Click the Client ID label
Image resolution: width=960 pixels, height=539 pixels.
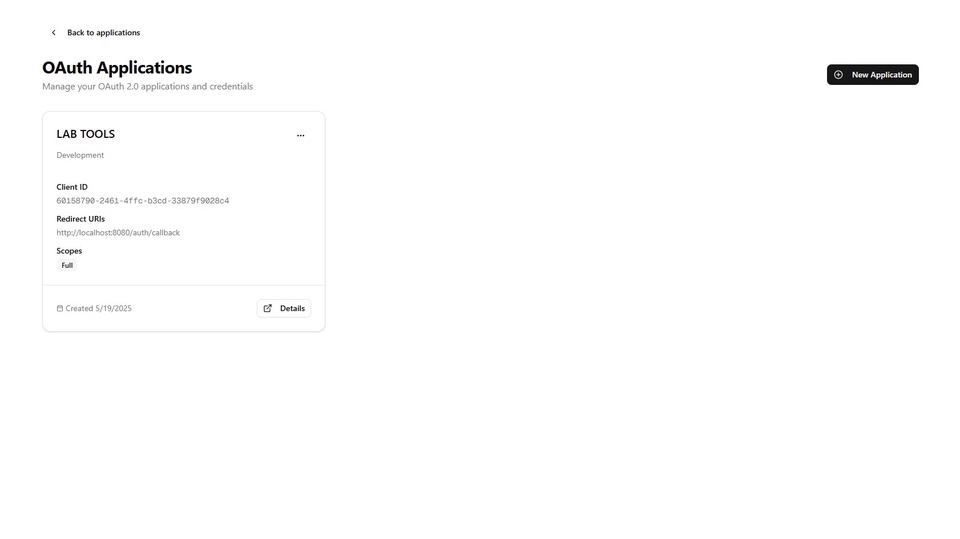pos(72,187)
